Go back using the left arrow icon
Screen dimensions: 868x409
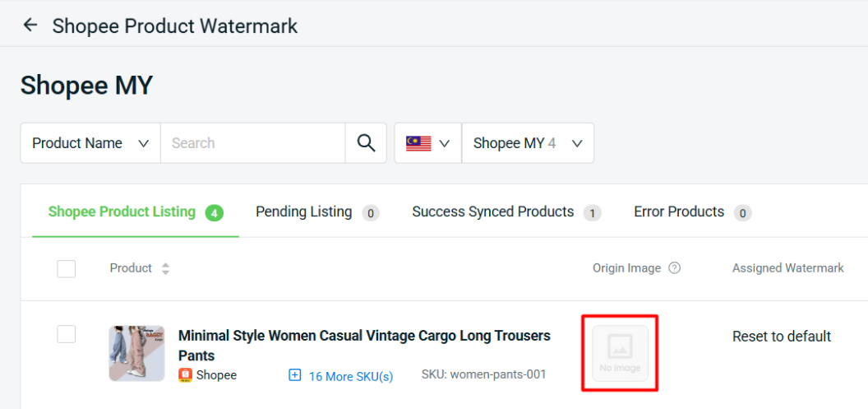pos(30,25)
